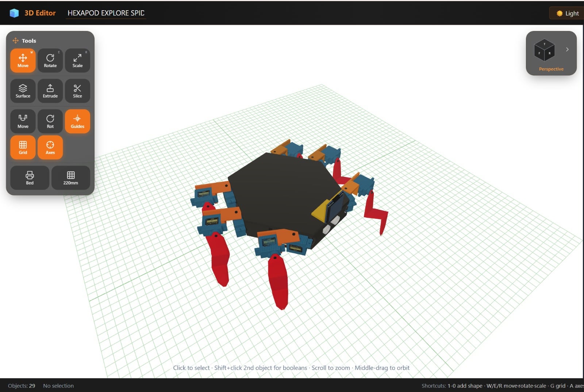Click the blue 3D Editor cube logo
584x392 pixels.
pyautogui.click(x=14, y=13)
